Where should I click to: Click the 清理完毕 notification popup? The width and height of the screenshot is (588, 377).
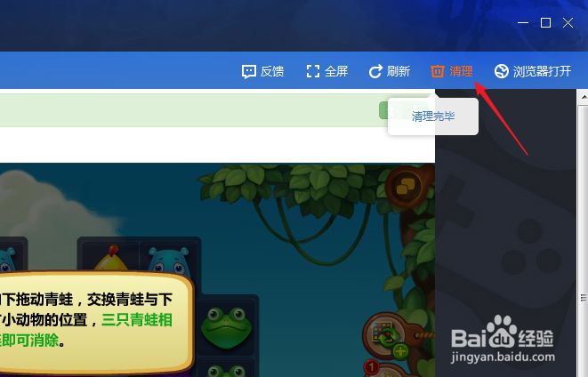coord(433,116)
